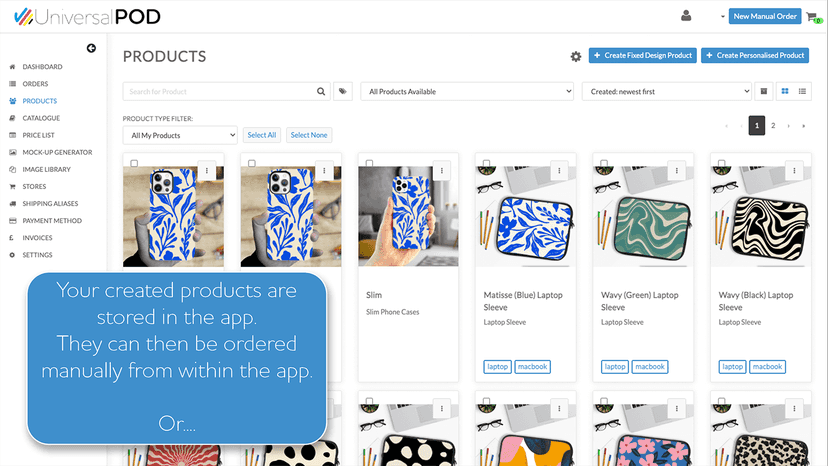Open the user account icon
Screen dimensions: 828x466
[686, 16]
